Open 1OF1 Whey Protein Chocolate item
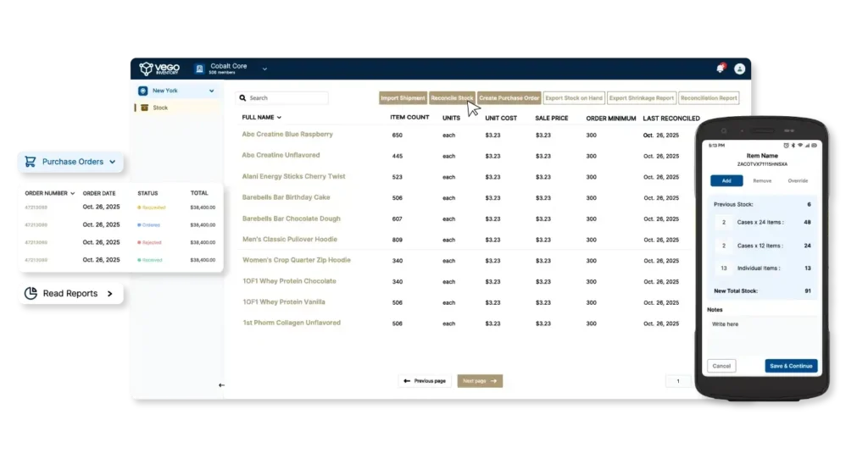This screenshot has width=868, height=470. click(x=289, y=281)
